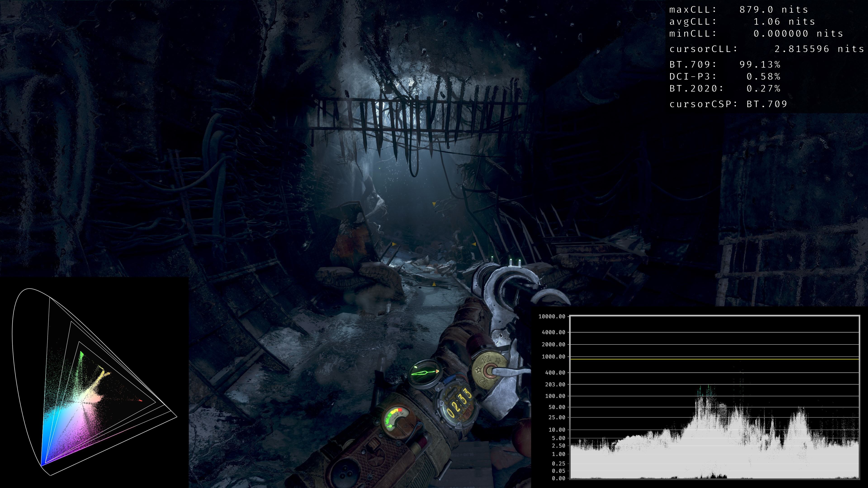
Task: Click the right crosshair triangle marker
Action: (x=474, y=244)
